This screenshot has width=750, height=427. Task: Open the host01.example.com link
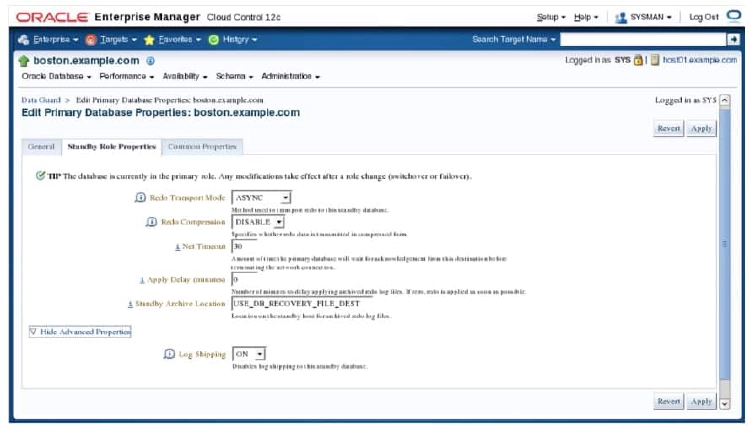point(700,60)
